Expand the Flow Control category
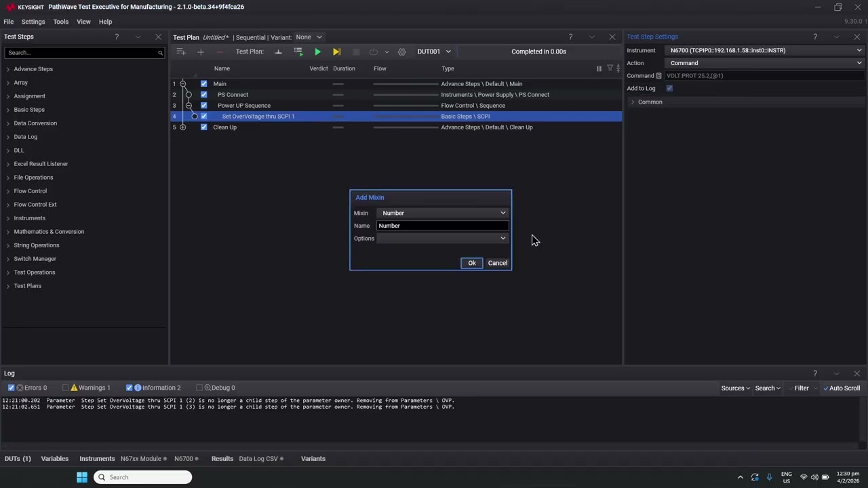The width and height of the screenshot is (868, 488). pos(8,191)
